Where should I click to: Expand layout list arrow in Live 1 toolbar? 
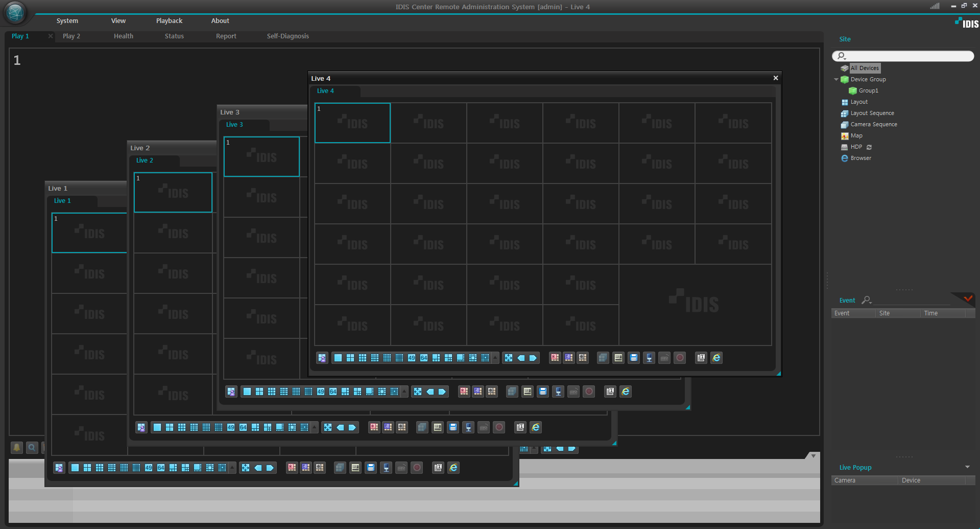point(232,468)
